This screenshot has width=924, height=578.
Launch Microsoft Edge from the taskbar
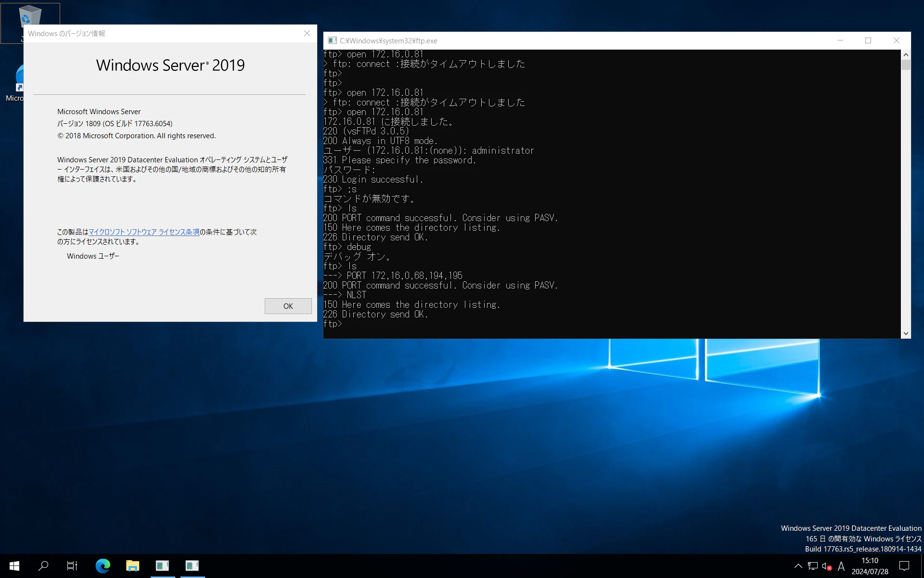tap(103, 566)
